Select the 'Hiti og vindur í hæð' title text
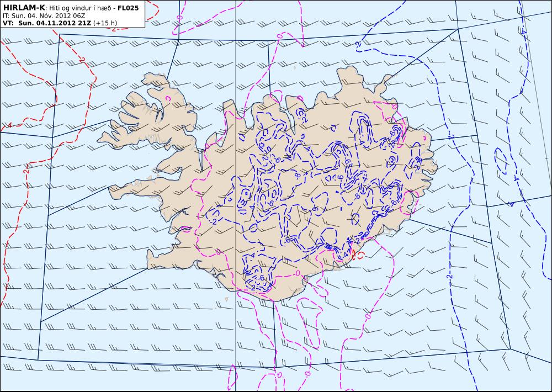The width and height of the screenshot is (552, 392). (79, 8)
